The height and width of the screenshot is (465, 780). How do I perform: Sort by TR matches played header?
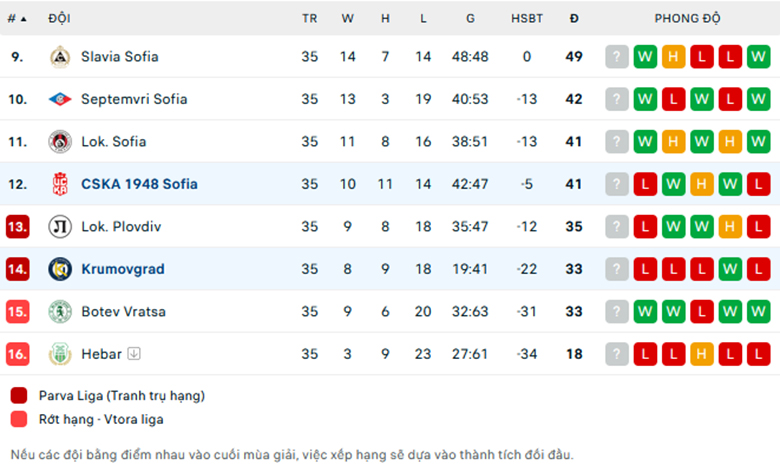pos(309,18)
